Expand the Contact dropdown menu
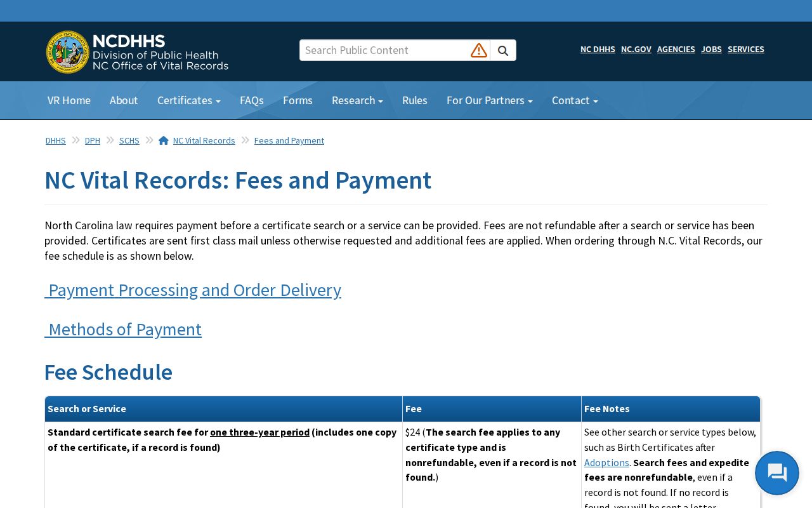 click(x=575, y=100)
